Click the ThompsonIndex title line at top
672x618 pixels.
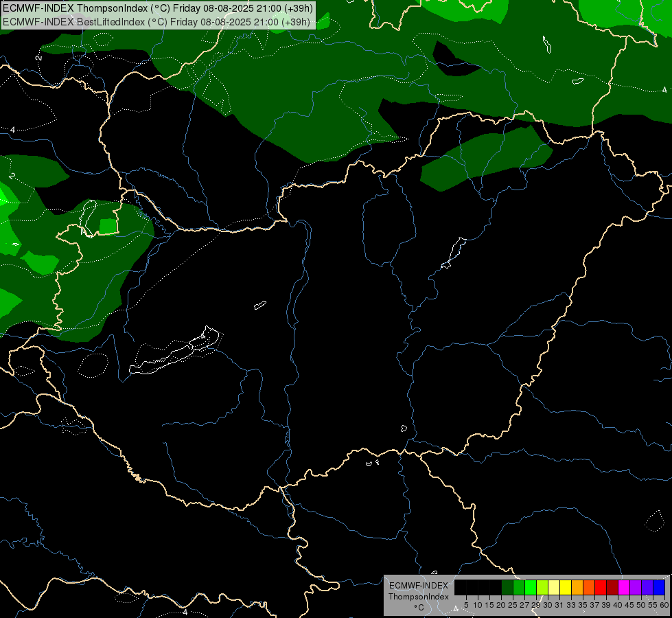point(158,8)
